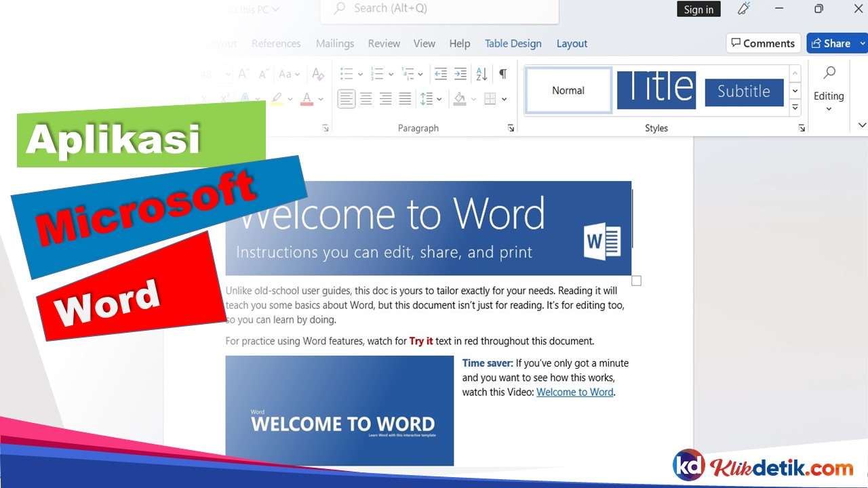Viewport: 868px width, 488px height.
Task: Click the Welcome to Word video thumbnail
Action: pos(340,411)
